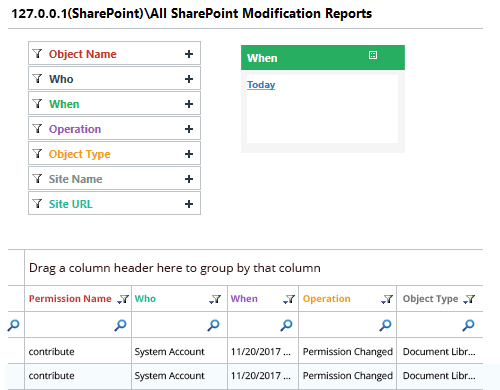Open the When column header filter icon
This screenshot has width=500, height=390.
pyautogui.click(x=289, y=299)
